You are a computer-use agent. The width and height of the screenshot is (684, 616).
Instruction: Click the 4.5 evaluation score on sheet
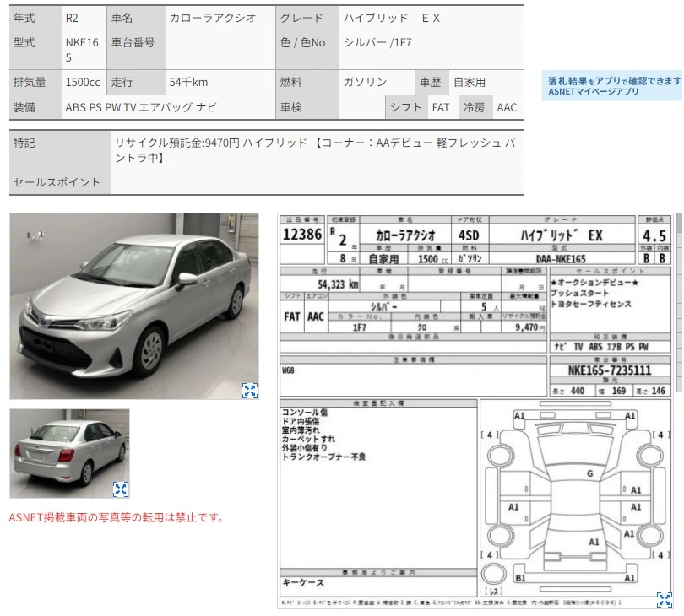click(654, 236)
